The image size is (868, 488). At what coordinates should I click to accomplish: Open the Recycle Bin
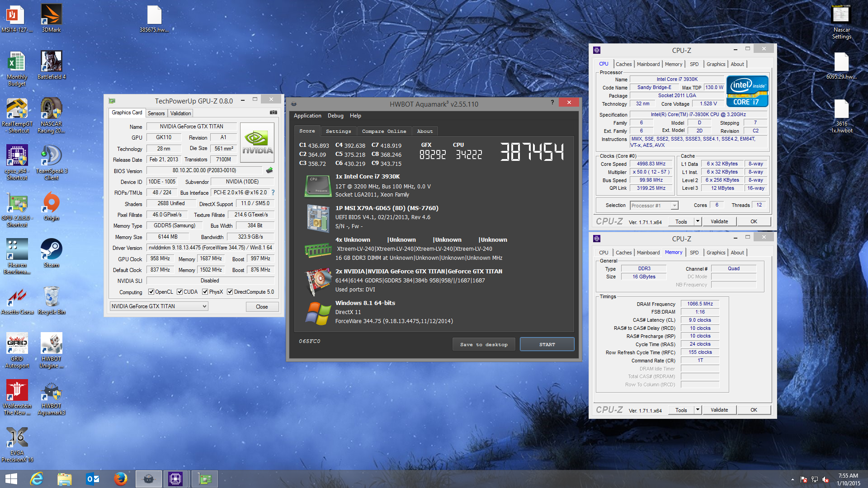[x=51, y=300]
